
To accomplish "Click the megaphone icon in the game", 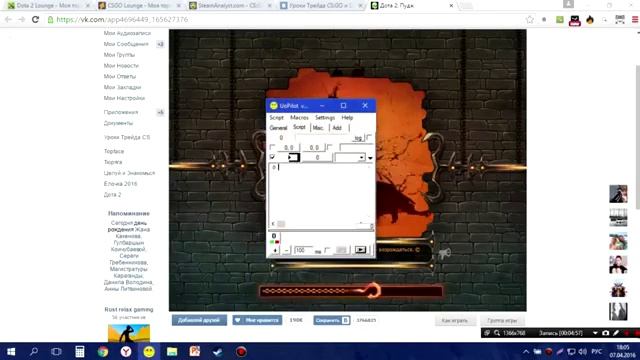I will point(444,253).
